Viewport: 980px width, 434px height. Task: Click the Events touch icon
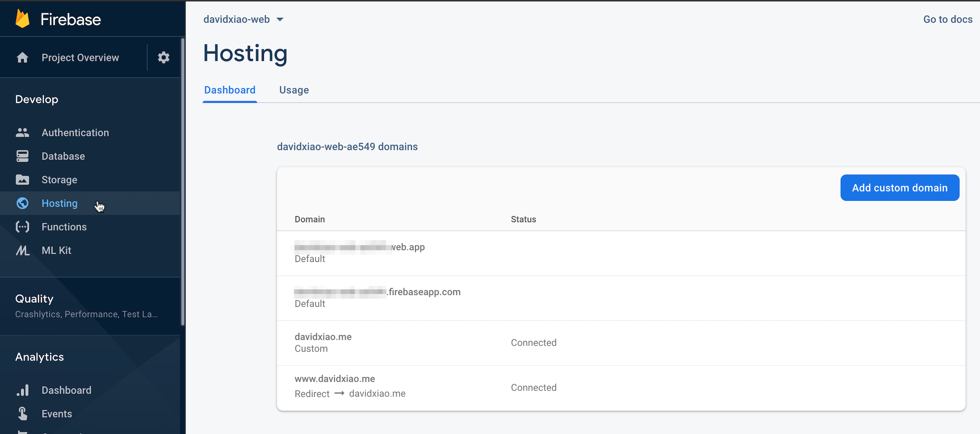coord(22,414)
